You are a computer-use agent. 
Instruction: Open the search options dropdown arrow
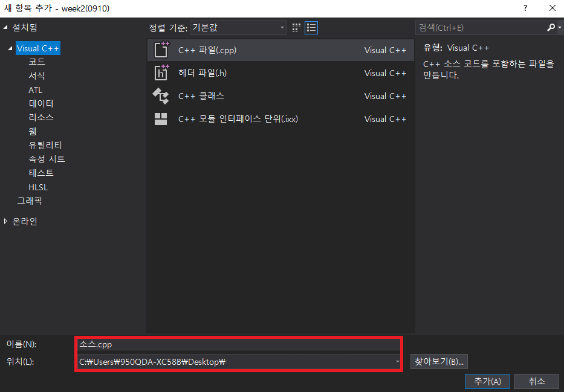(x=559, y=28)
